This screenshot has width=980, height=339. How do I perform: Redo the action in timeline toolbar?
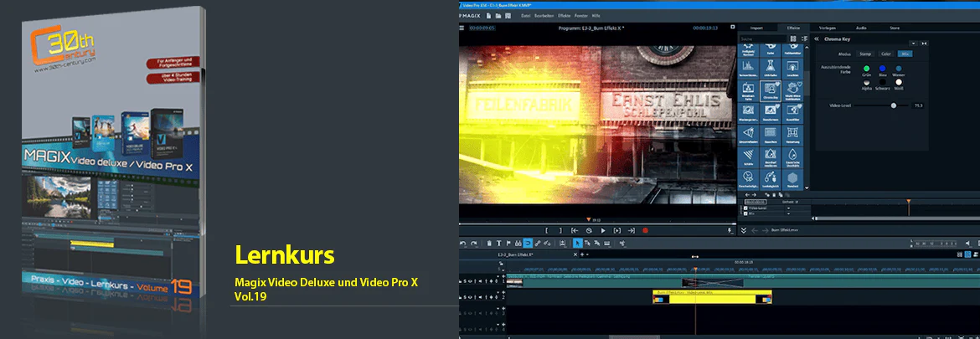(x=474, y=244)
